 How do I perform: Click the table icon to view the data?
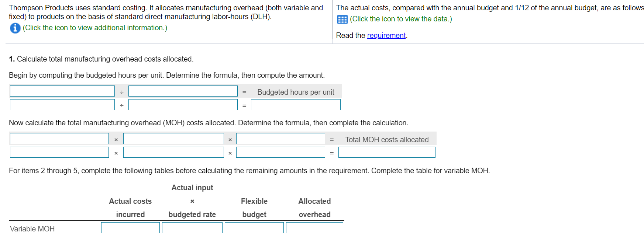point(342,19)
